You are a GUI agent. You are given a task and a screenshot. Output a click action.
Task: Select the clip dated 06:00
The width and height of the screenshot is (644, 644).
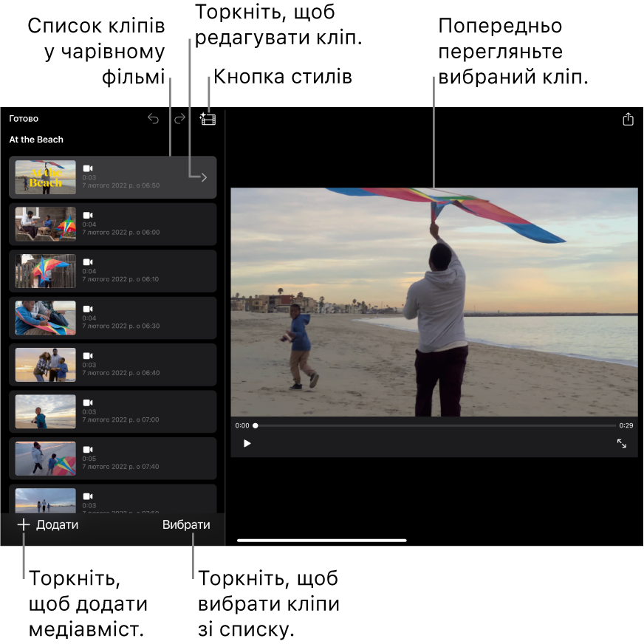click(112, 224)
